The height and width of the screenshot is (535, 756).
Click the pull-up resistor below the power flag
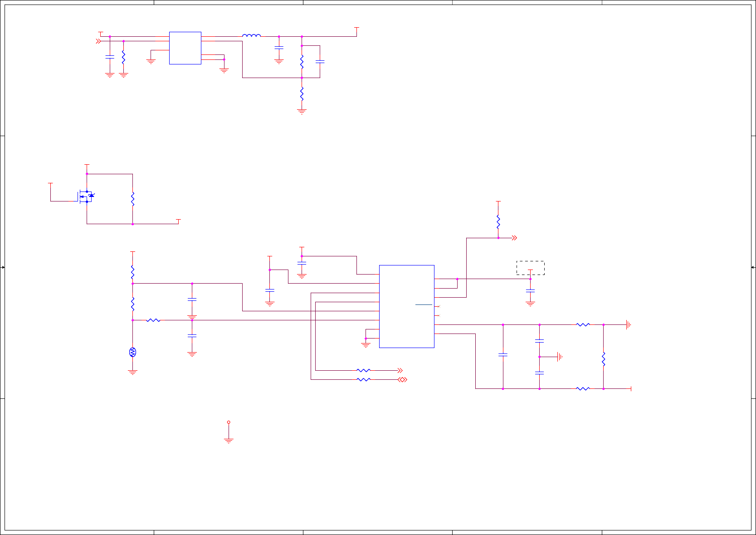pyautogui.click(x=498, y=221)
